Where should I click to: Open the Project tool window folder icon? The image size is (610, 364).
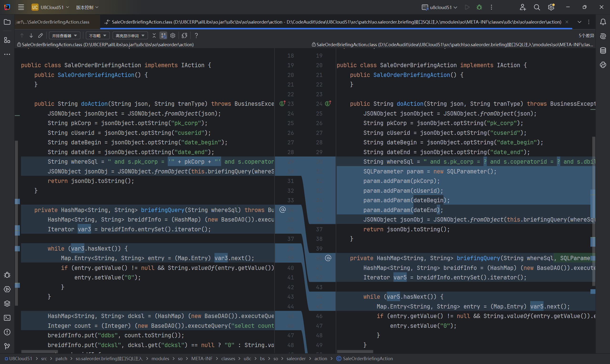point(7,22)
